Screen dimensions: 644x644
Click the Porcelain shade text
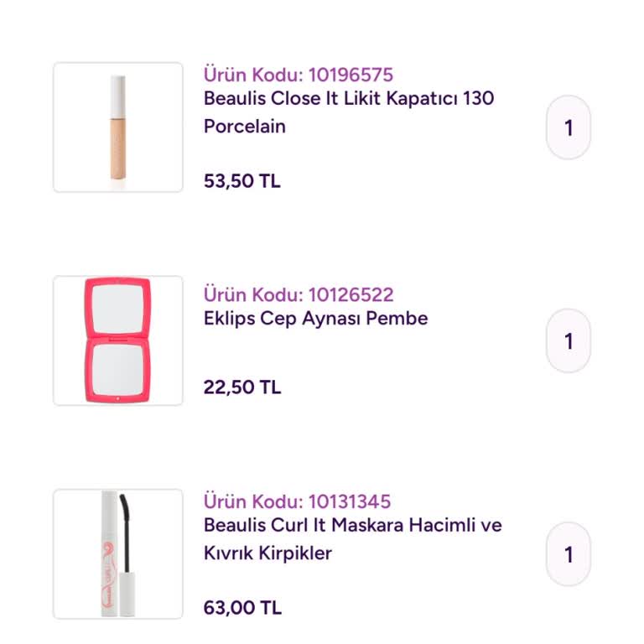[244, 127]
